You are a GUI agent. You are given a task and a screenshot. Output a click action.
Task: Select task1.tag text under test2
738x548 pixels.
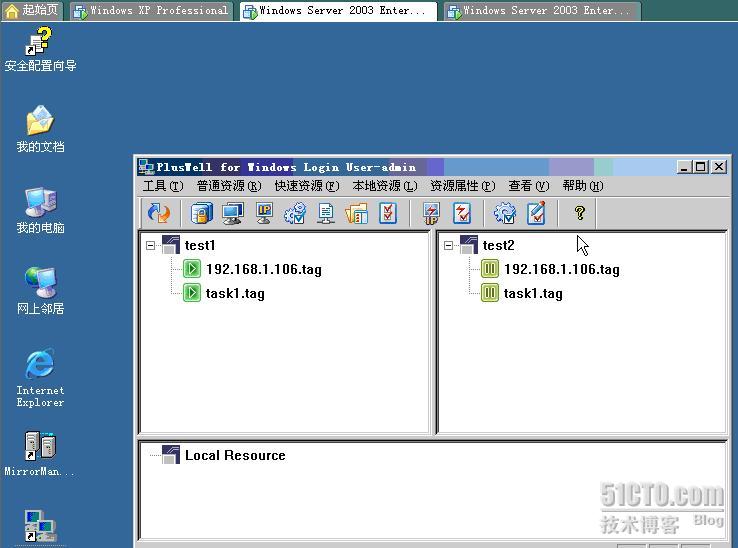533,293
